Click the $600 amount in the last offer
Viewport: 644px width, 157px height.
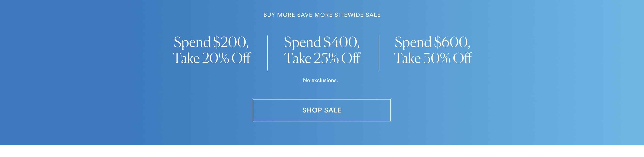(451, 42)
